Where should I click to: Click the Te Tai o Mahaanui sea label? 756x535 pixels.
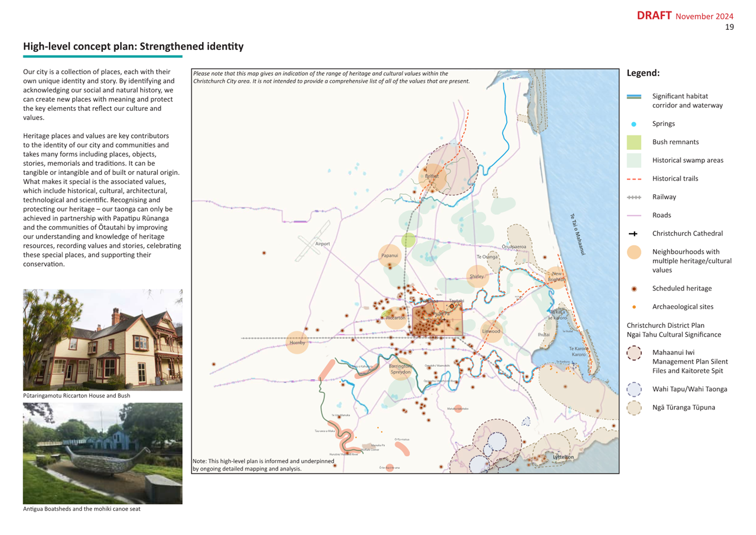tap(578, 234)
